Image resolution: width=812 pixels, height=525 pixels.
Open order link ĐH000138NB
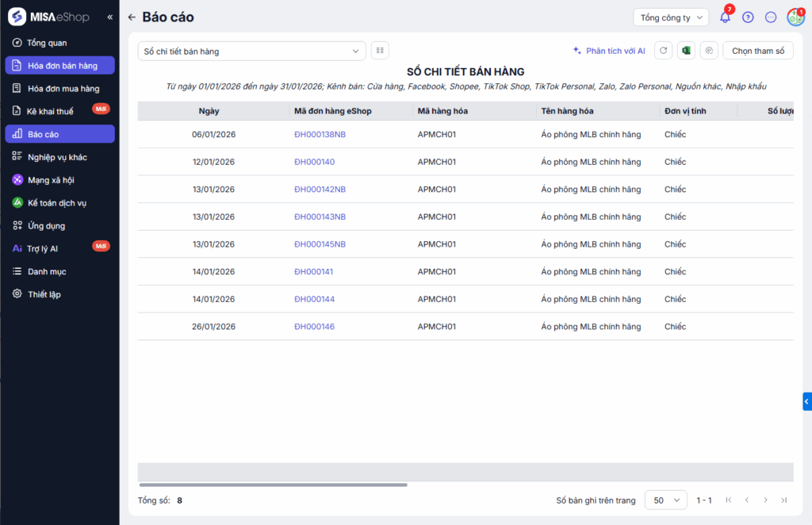(320, 135)
